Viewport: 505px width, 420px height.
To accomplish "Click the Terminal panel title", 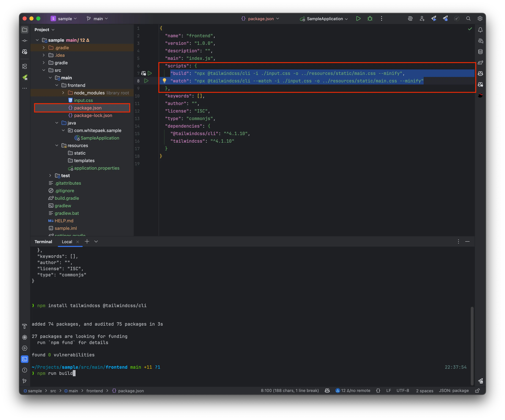I will pyautogui.click(x=43, y=242).
